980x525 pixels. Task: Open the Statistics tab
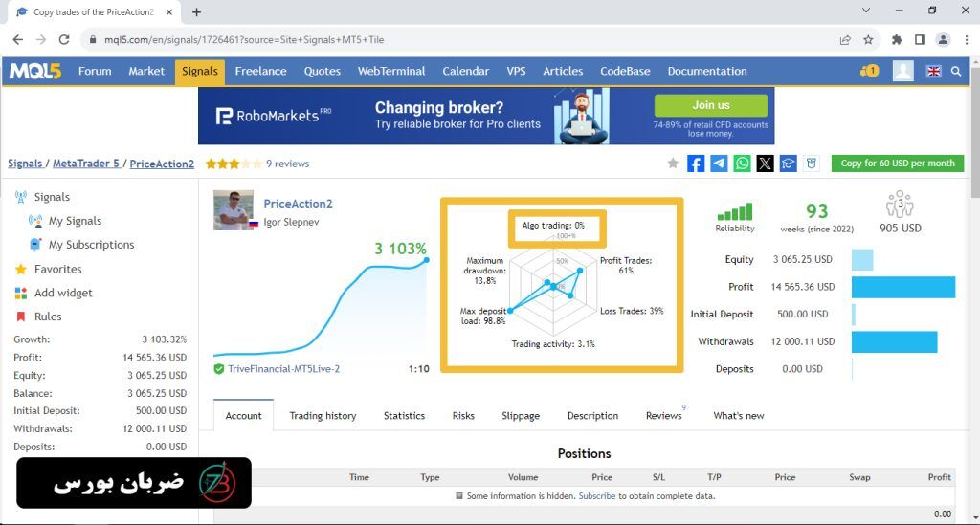click(x=404, y=416)
